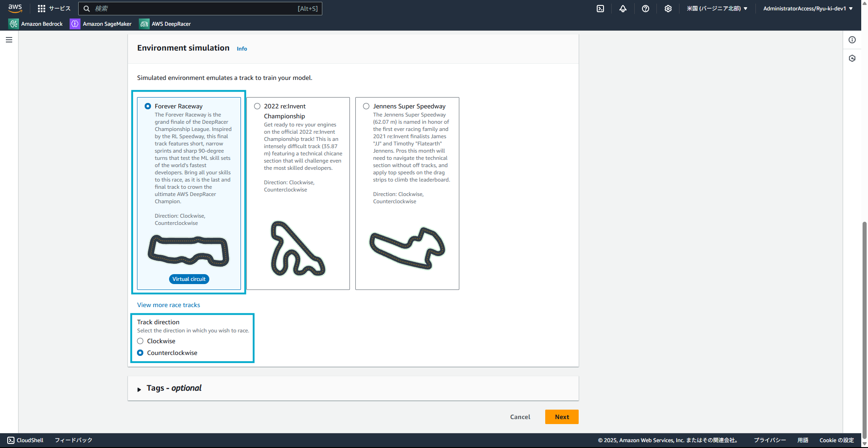Click the page vertical scrollbar thumb

pyautogui.click(x=864, y=330)
